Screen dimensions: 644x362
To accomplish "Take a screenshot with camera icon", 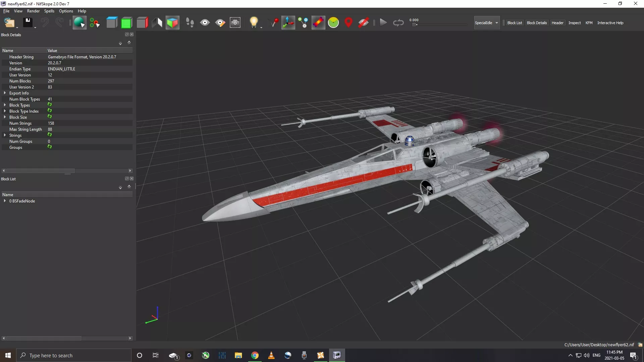I will [x=235, y=23].
